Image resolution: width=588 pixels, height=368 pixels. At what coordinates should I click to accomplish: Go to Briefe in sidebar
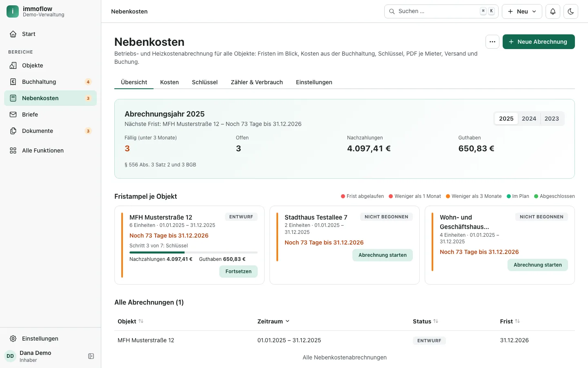point(50,114)
